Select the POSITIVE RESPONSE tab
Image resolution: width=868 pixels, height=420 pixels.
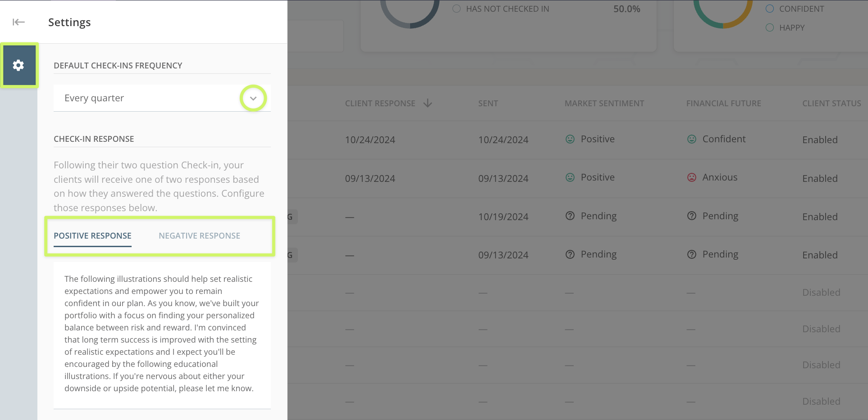click(92, 235)
